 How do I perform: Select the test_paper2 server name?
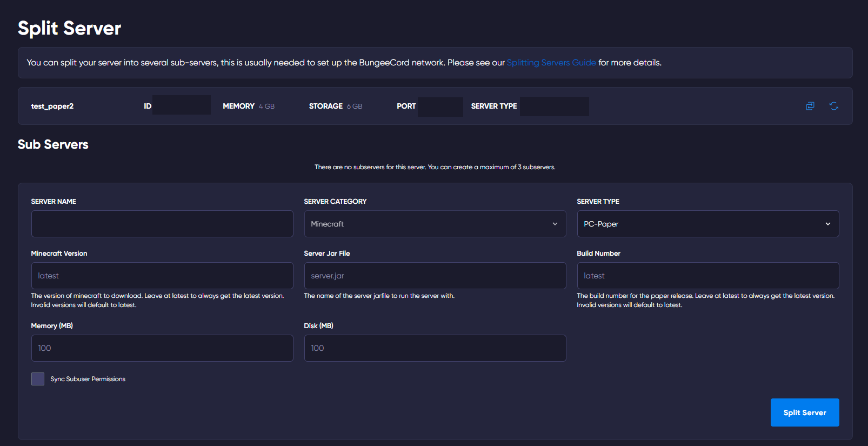[x=52, y=106]
